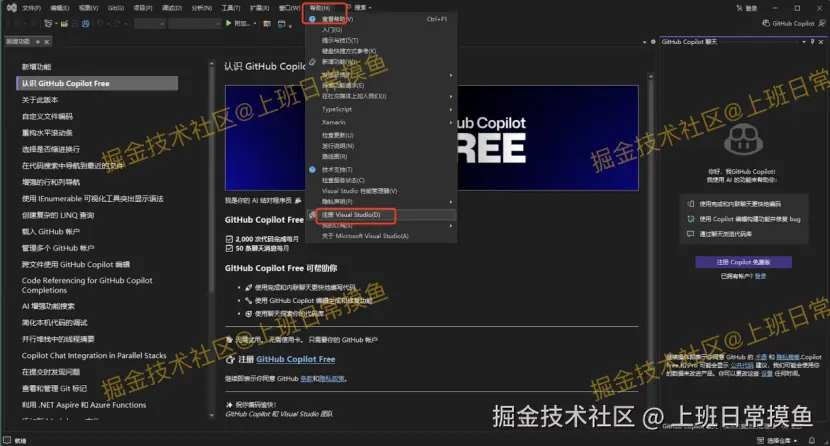Screen dimensions: 830x446
Task: Click the 登录 link under Copilot signup button
Action: click(x=760, y=276)
